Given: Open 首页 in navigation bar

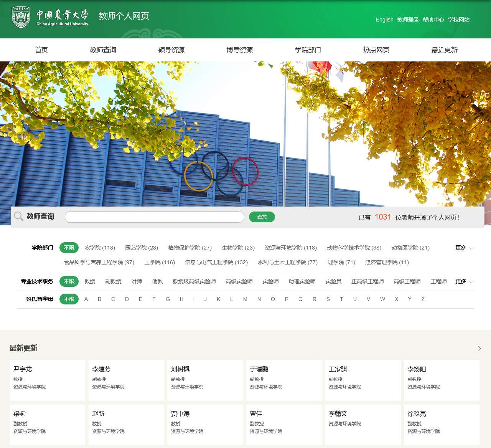Looking at the screenshot, I should (41, 50).
